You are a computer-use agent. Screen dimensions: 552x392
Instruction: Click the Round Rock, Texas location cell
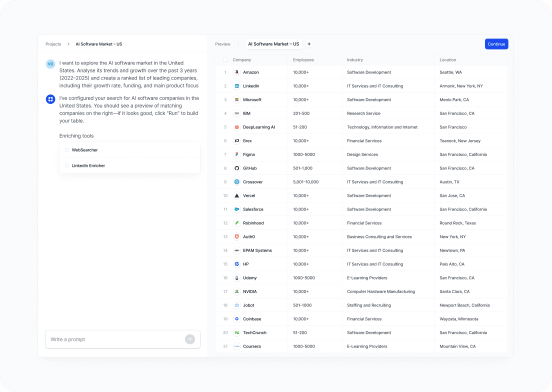point(457,223)
